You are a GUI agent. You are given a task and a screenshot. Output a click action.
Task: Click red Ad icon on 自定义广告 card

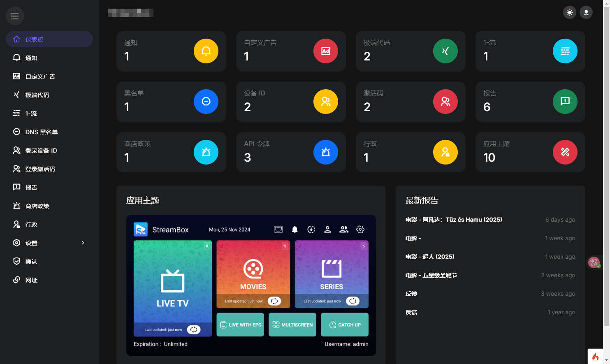(326, 51)
